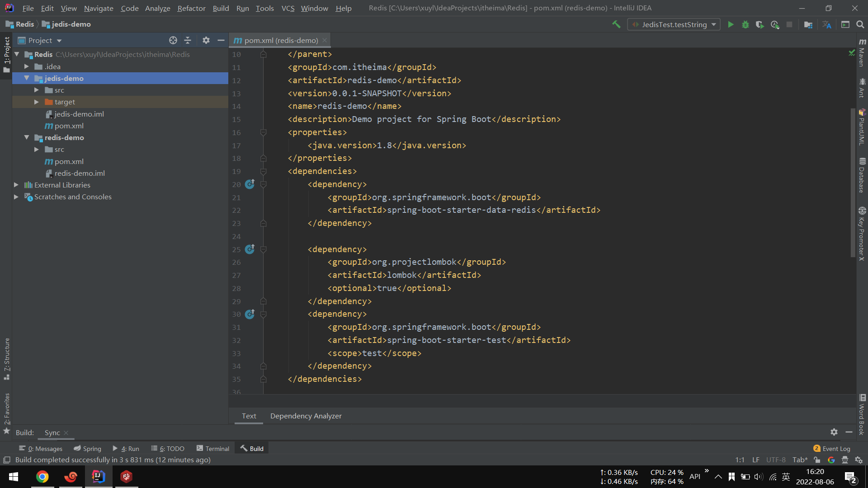The width and height of the screenshot is (868, 488).
Task: Collapse all in Project panel
Action: tap(188, 40)
